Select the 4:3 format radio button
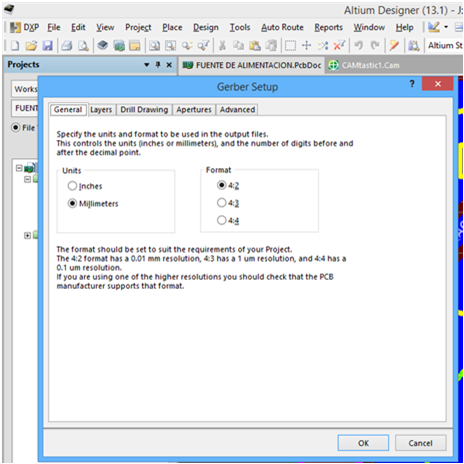Image resolution: width=464 pixels, height=464 pixels. coord(221,202)
